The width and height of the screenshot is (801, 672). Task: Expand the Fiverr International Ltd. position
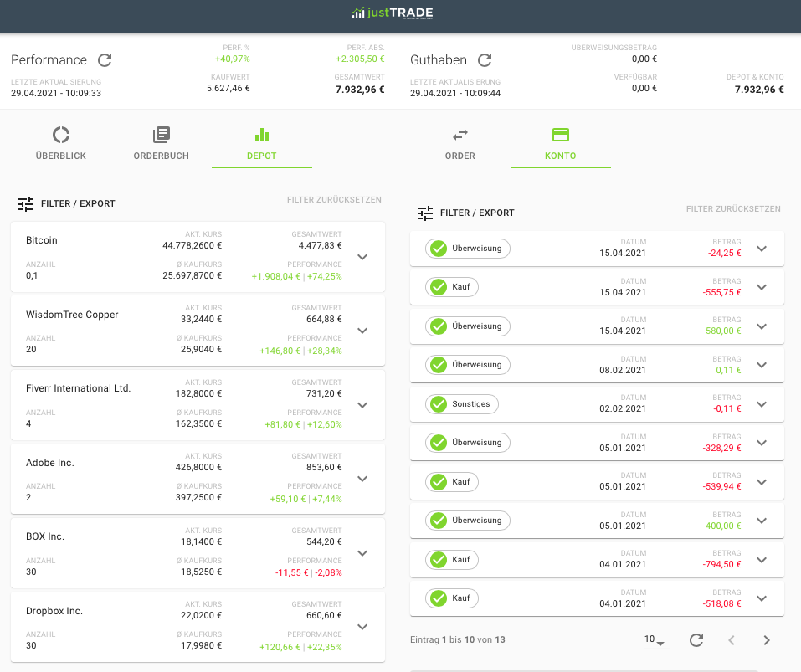[362, 405]
